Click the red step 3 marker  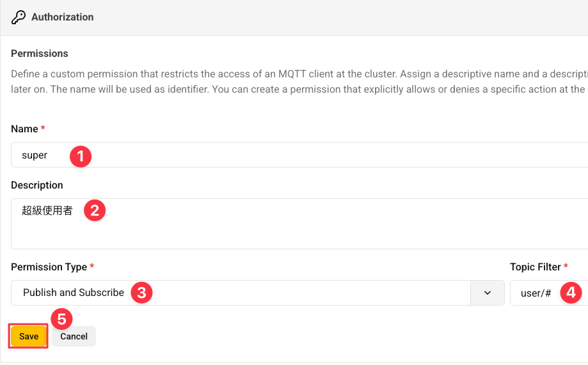(141, 293)
